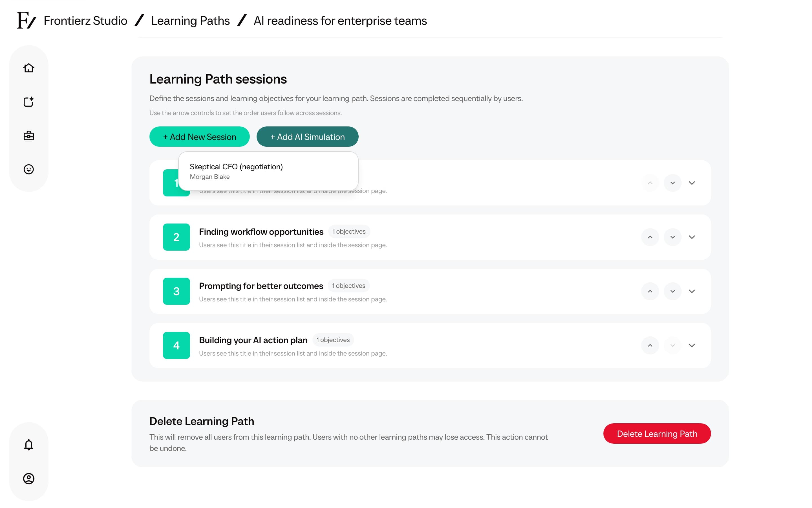Move Finding workflow opportunities session up
Screen dimensions: 812x508
click(650, 237)
